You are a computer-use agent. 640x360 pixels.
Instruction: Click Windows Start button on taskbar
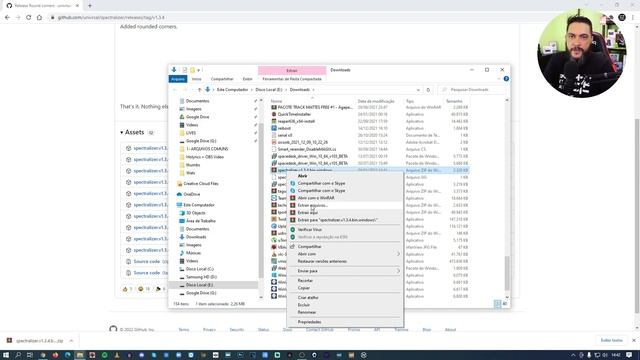[6, 355]
